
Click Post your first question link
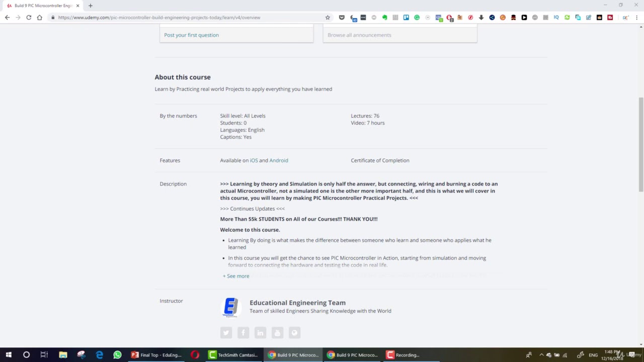[191, 35]
